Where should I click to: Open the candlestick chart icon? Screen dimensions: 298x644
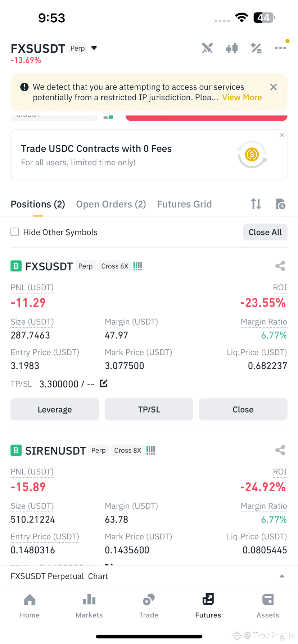tap(232, 48)
